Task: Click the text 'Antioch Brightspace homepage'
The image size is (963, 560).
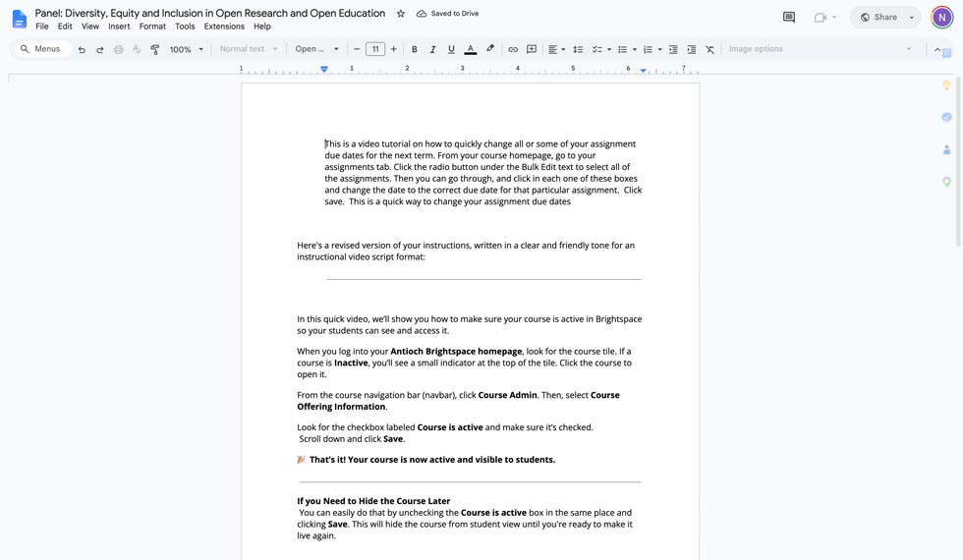Action: pyautogui.click(x=456, y=352)
